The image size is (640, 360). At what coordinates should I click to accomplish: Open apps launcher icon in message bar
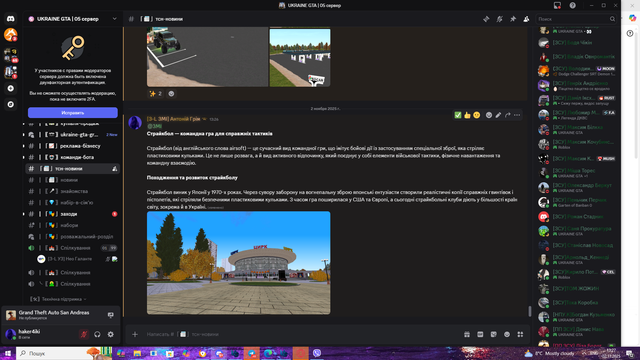coord(520,334)
